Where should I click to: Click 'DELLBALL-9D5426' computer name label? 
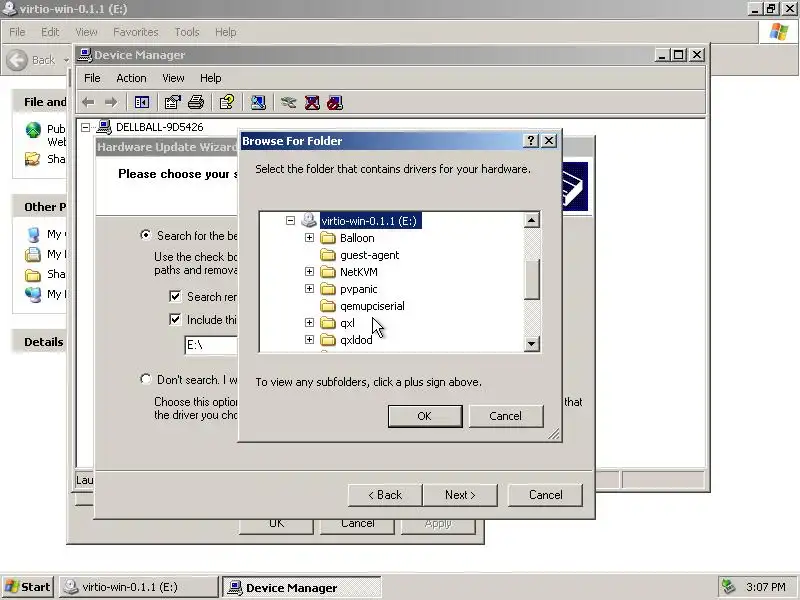[x=160, y=127]
